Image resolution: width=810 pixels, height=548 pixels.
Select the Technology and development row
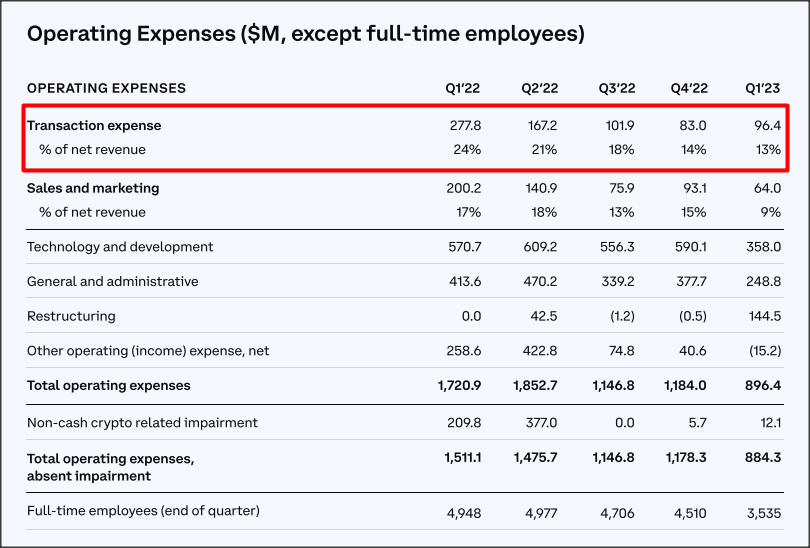pyautogui.click(x=405, y=247)
